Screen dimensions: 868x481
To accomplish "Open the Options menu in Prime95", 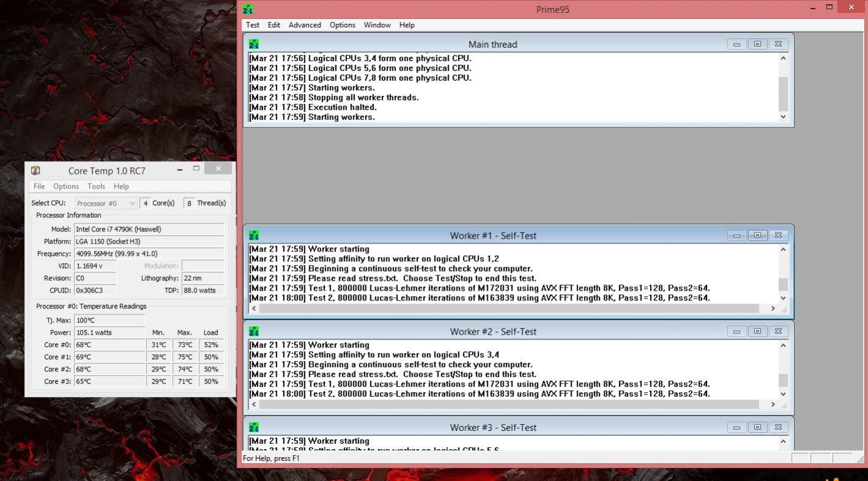I will (x=342, y=25).
